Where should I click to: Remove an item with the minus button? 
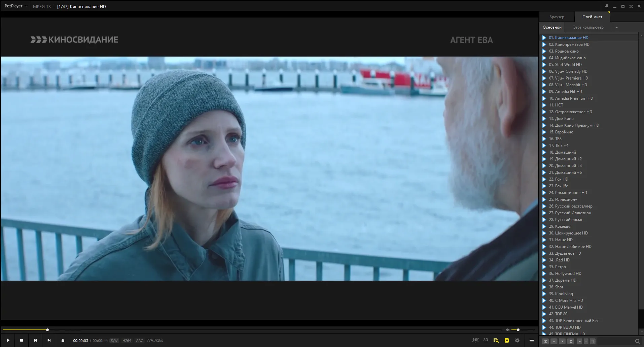(x=586, y=341)
